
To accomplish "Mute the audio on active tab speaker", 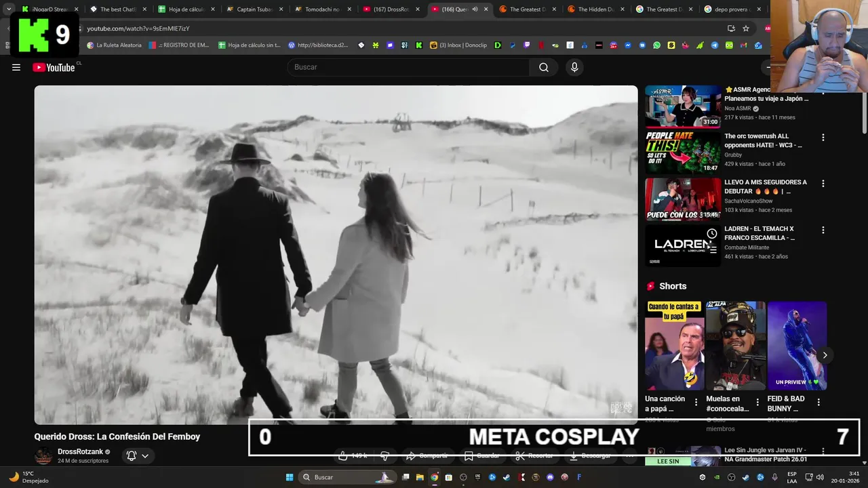I will pyautogui.click(x=475, y=9).
